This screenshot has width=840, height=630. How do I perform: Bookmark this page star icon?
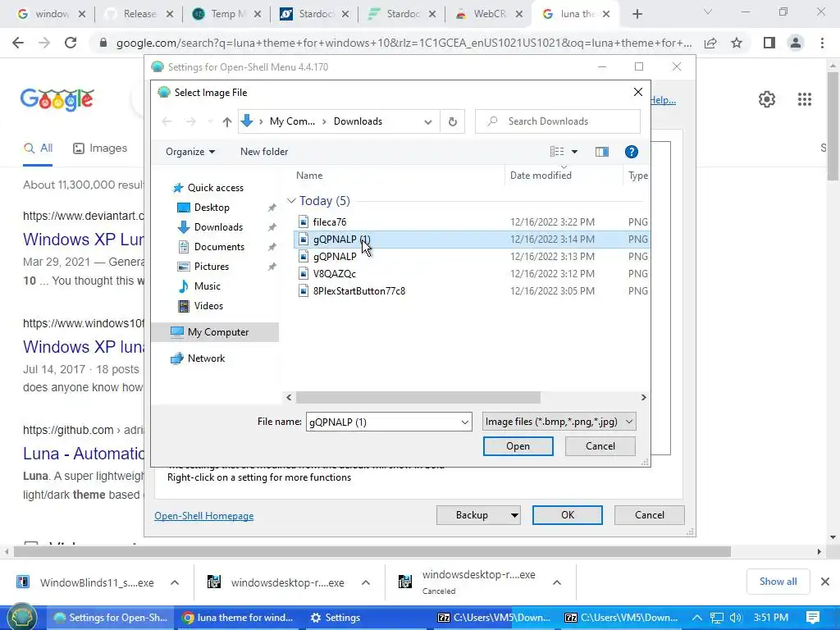pyautogui.click(x=737, y=43)
